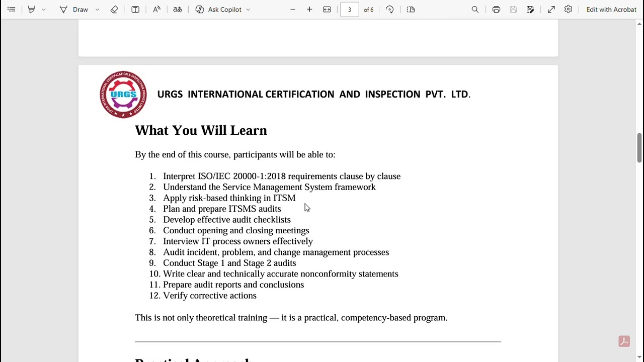Click "Understand the Service Management System framework"
This screenshot has height=362, width=644.
269,187
